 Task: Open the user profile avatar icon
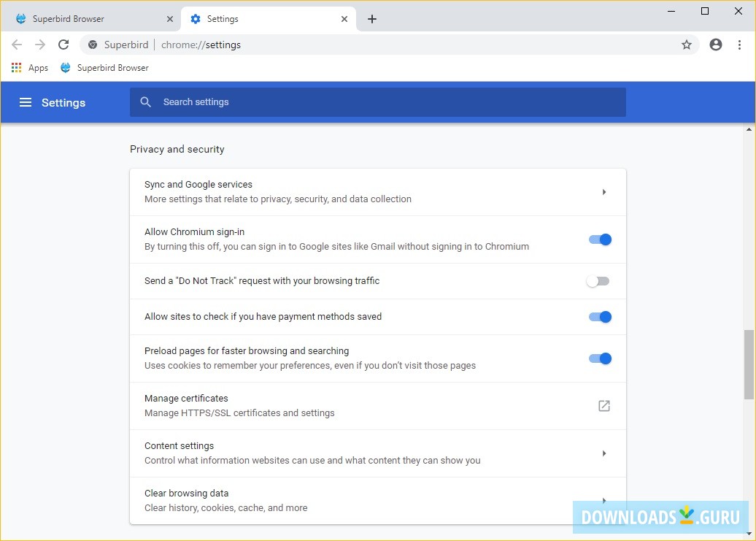coord(716,45)
